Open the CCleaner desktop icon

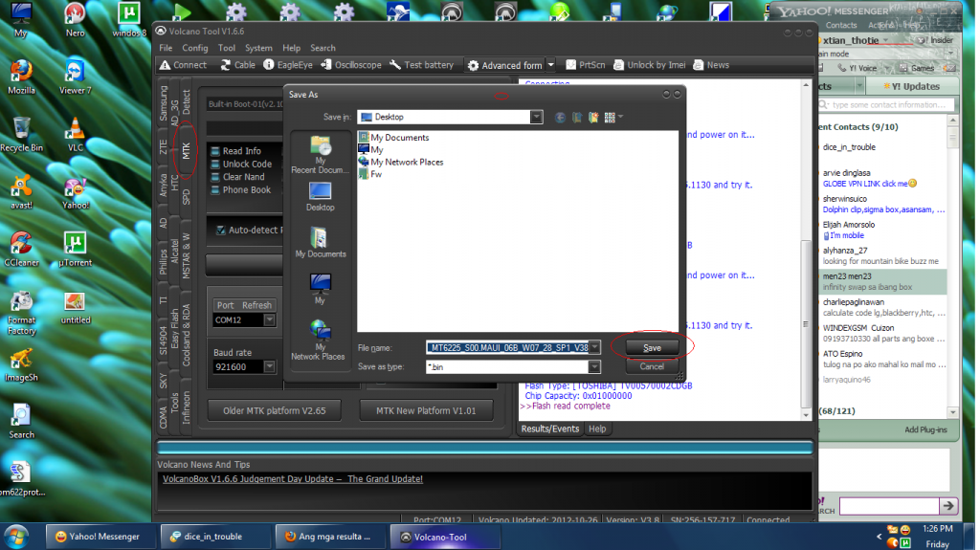click(x=21, y=249)
